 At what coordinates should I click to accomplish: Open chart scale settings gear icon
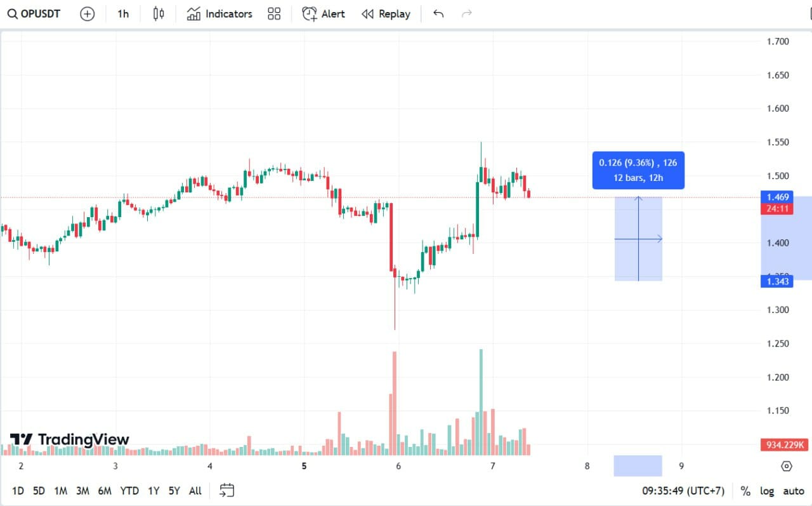[787, 466]
